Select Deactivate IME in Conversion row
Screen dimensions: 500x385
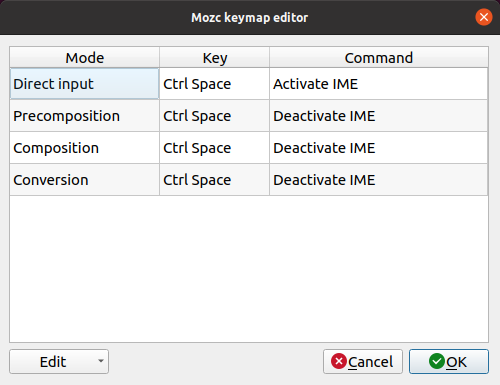[x=379, y=180]
